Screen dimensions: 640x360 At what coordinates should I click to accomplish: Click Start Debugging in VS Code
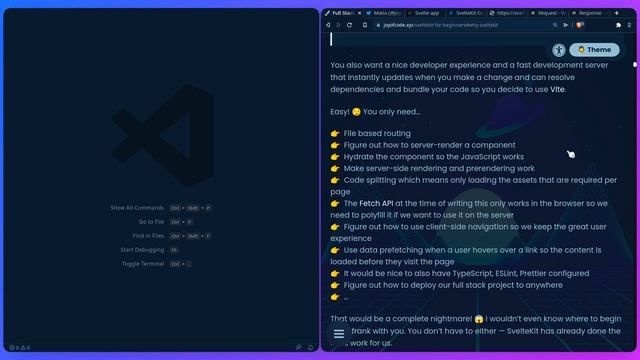142,249
